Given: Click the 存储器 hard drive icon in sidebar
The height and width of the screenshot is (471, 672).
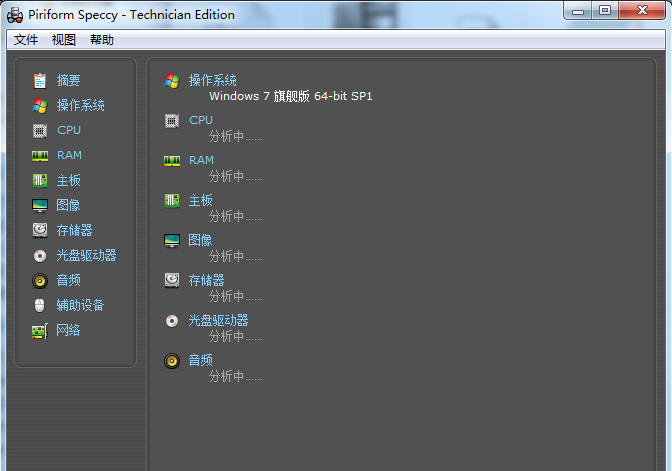Looking at the screenshot, I should (x=40, y=230).
